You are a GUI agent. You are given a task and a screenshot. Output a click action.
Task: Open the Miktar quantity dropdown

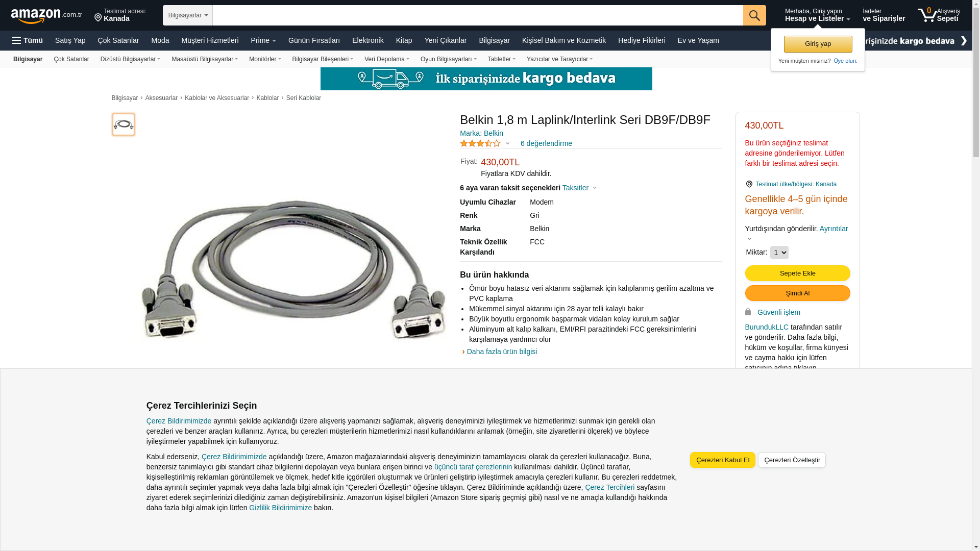coord(779,253)
